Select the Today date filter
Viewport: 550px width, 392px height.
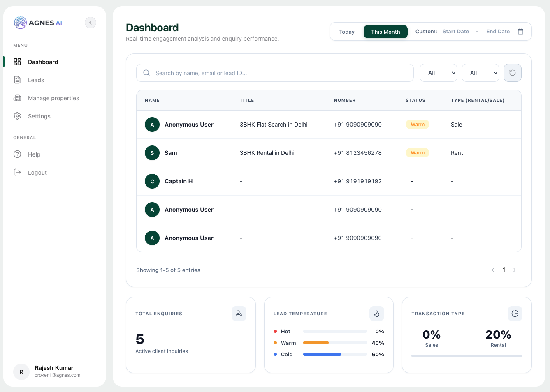pyautogui.click(x=347, y=32)
